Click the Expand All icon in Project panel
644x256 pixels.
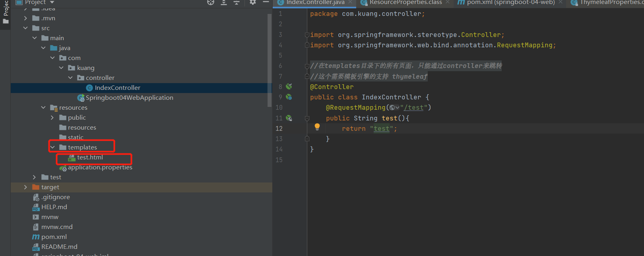224,2
